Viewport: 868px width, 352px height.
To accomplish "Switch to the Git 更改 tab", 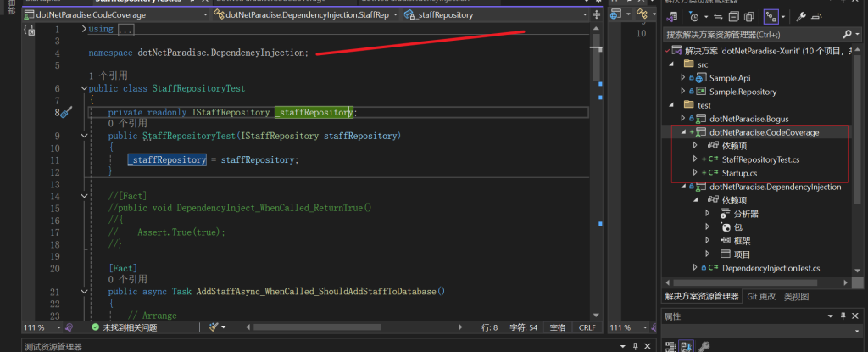I will coord(760,297).
